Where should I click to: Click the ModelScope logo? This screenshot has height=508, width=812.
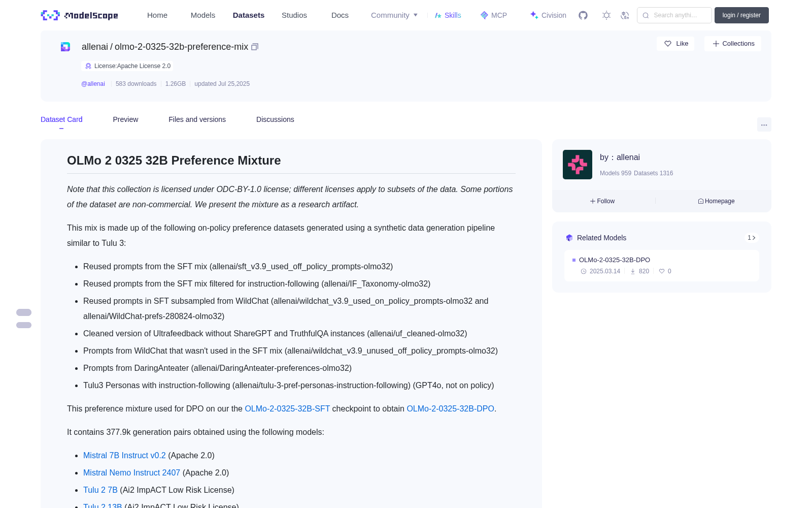point(80,15)
